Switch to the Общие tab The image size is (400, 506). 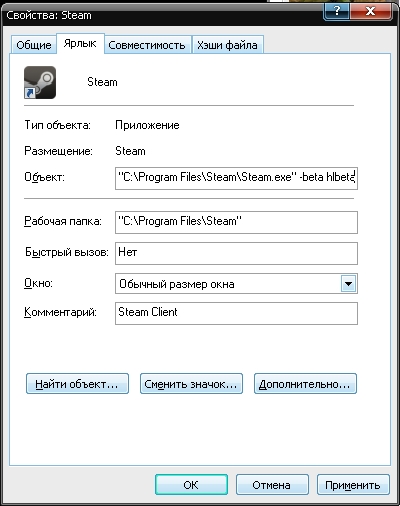click(34, 45)
